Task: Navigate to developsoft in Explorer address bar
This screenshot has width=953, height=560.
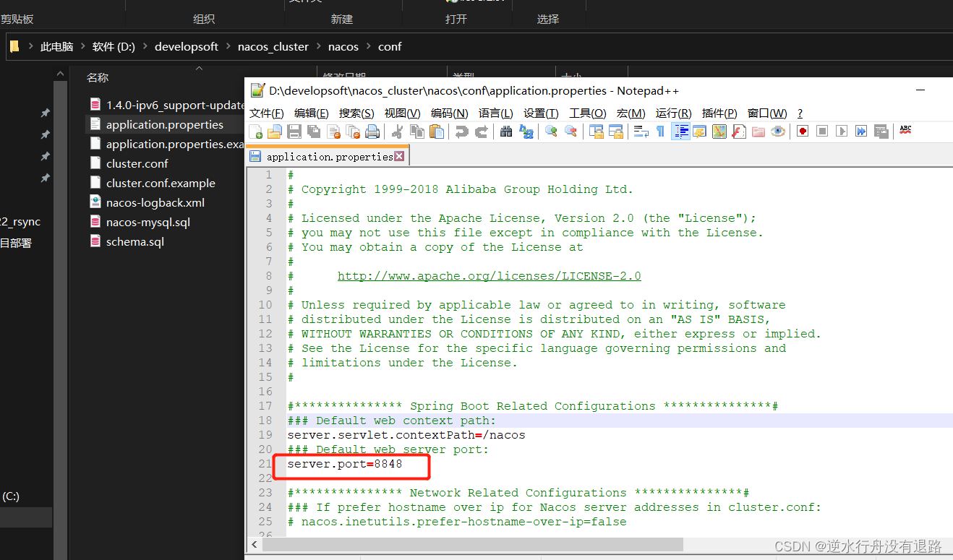Action: 187,47
